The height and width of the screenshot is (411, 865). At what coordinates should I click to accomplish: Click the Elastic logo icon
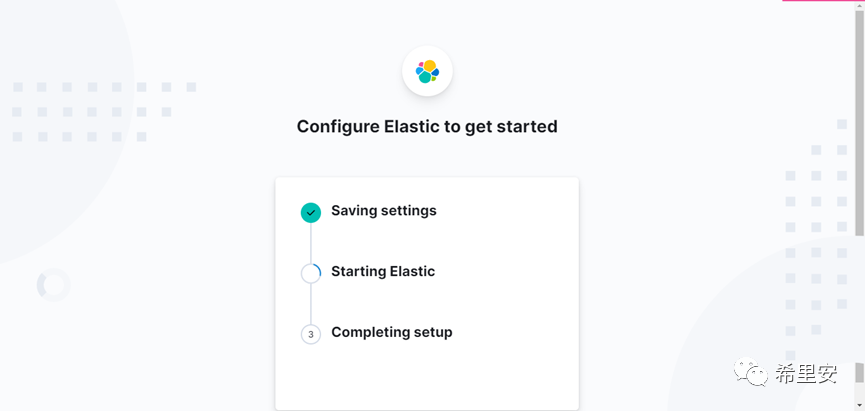[x=427, y=71]
